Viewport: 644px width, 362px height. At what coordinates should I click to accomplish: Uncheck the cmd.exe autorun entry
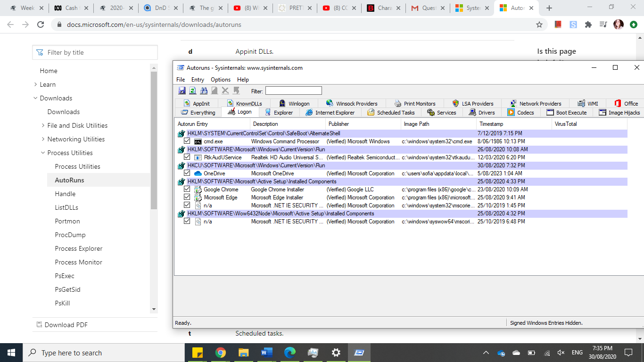[x=187, y=141]
